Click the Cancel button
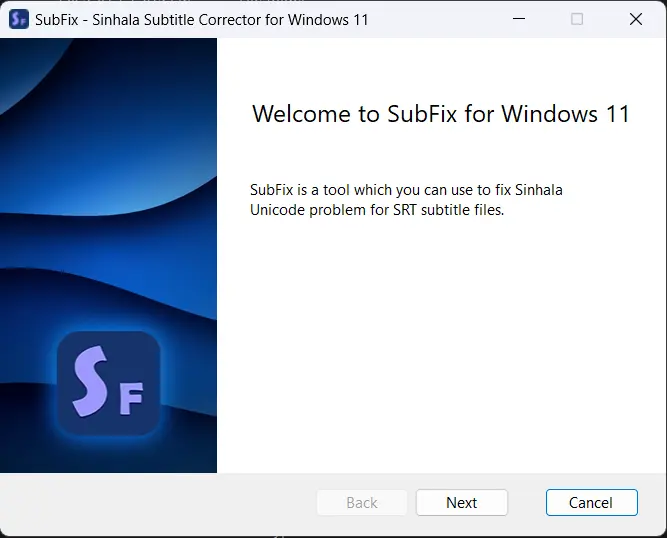This screenshot has width=667, height=538. click(x=592, y=502)
